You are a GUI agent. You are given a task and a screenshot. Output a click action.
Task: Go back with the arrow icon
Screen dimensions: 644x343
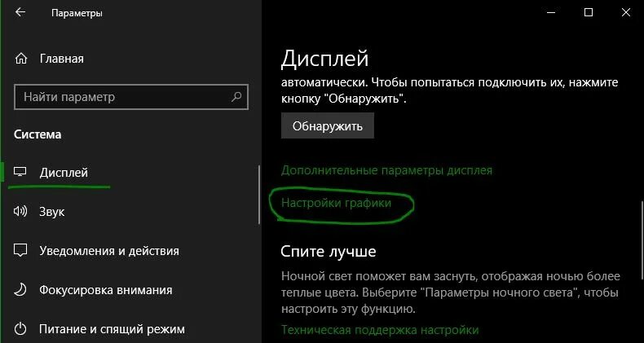tap(20, 12)
